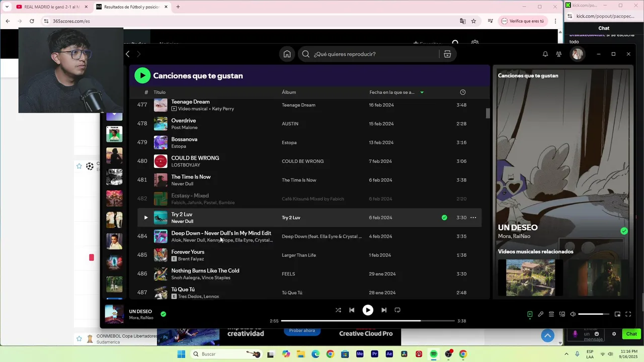Click the 365scores.com address bar
Image resolution: width=644 pixels, height=362 pixels.
[x=252, y=21]
